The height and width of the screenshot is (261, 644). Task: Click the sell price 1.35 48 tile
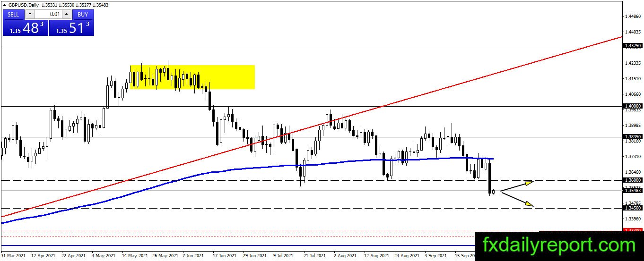(26, 28)
